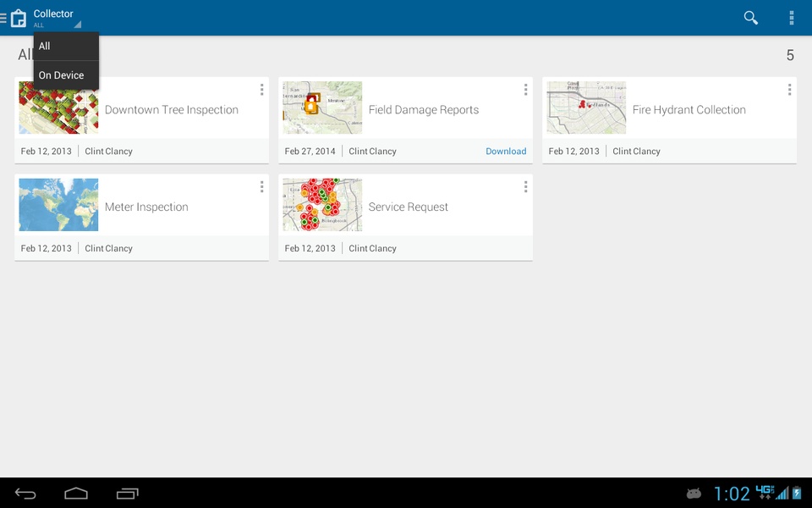Open options for Downtown Tree Inspection
This screenshot has width=812, height=508.
[261, 90]
